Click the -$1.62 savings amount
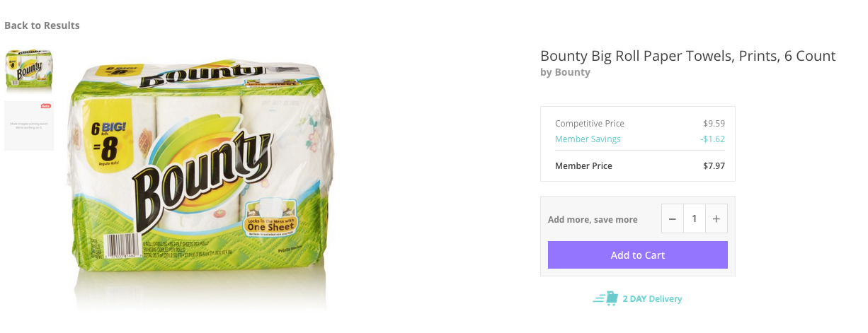 712,139
